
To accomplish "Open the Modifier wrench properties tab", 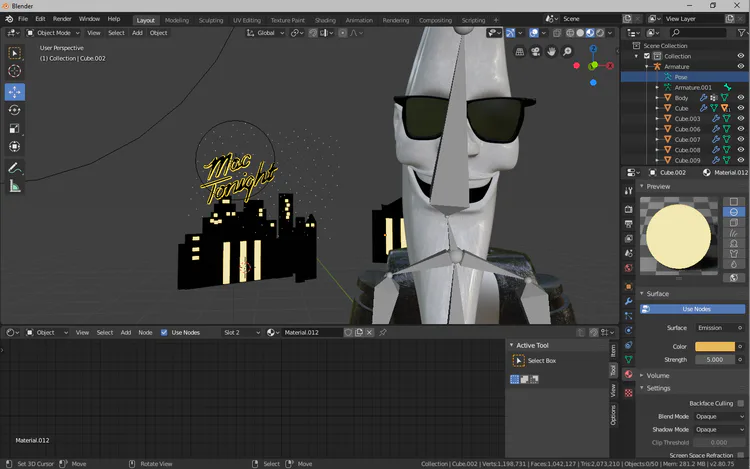I will (x=629, y=301).
